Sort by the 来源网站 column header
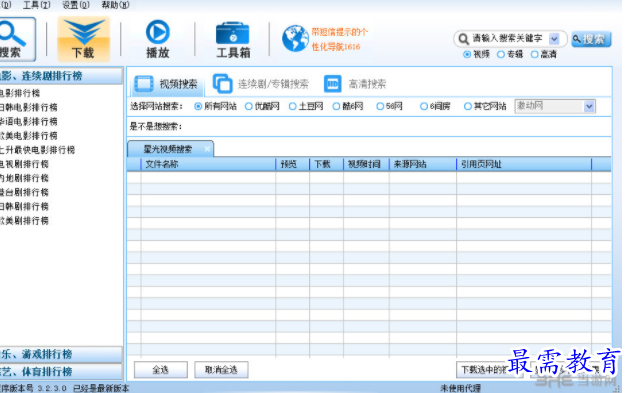This screenshot has width=629, height=393. (423, 164)
